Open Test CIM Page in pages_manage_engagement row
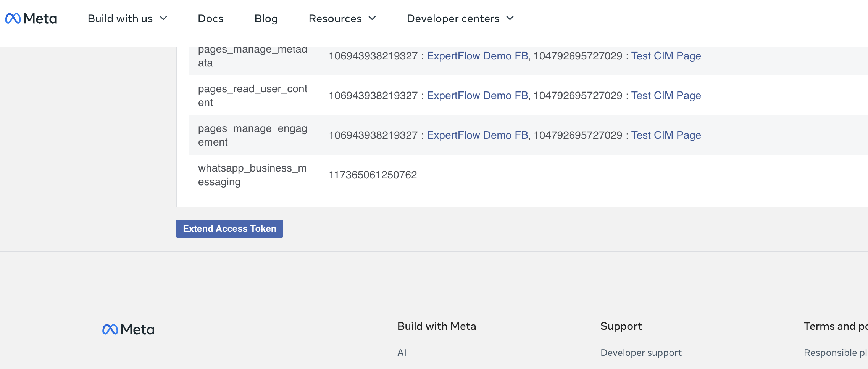This screenshot has height=369, width=868. [x=666, y=135]
